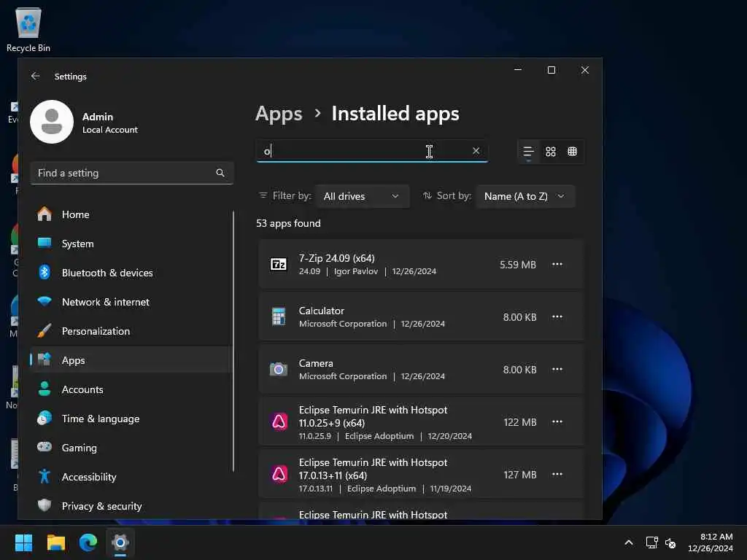Click Eclipse Temurin 17.0.13+11 app icon
Image resolution: width=747 pixels, height=560 pixels.
279,474
